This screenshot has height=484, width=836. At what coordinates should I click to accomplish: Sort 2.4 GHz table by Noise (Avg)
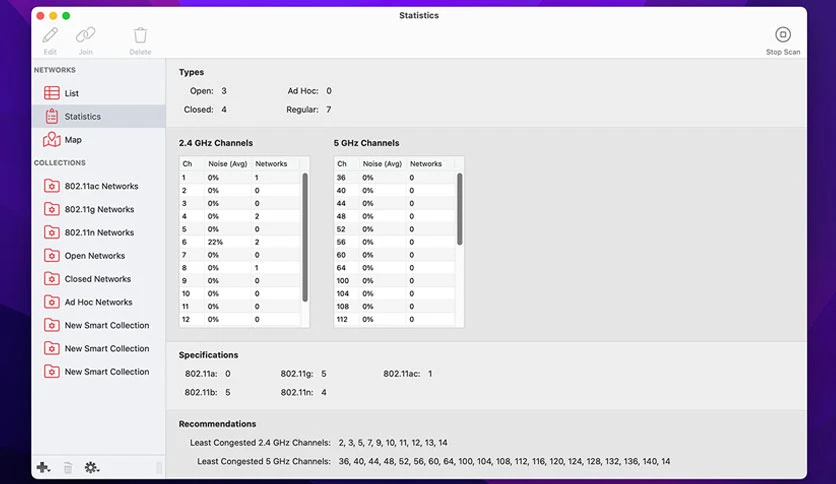(x=228, y=164)
